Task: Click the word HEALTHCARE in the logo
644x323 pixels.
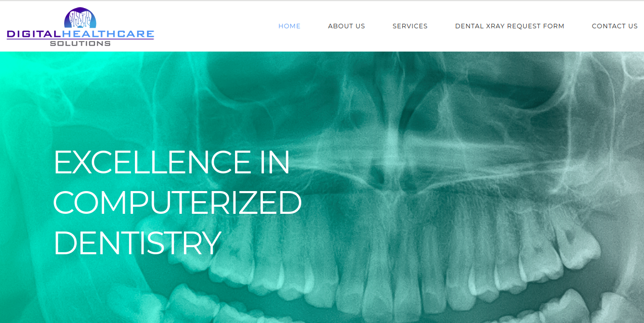Action: 108,34
